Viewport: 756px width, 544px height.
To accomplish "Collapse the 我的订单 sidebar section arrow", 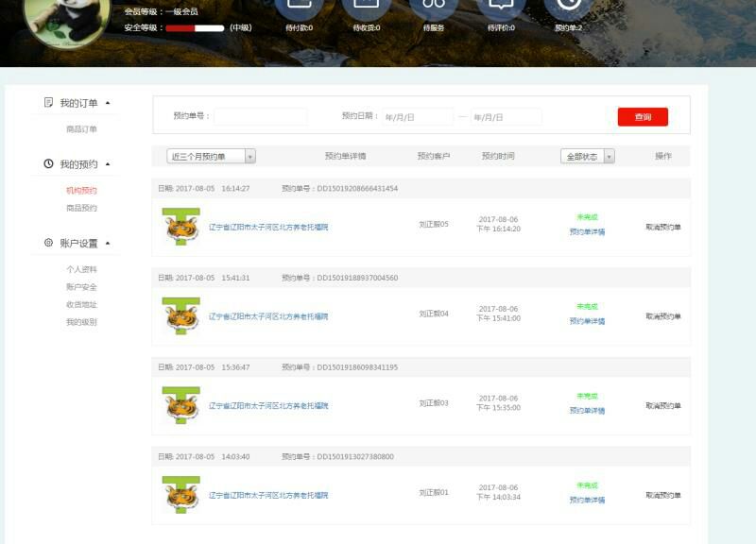I will point(108,103).
